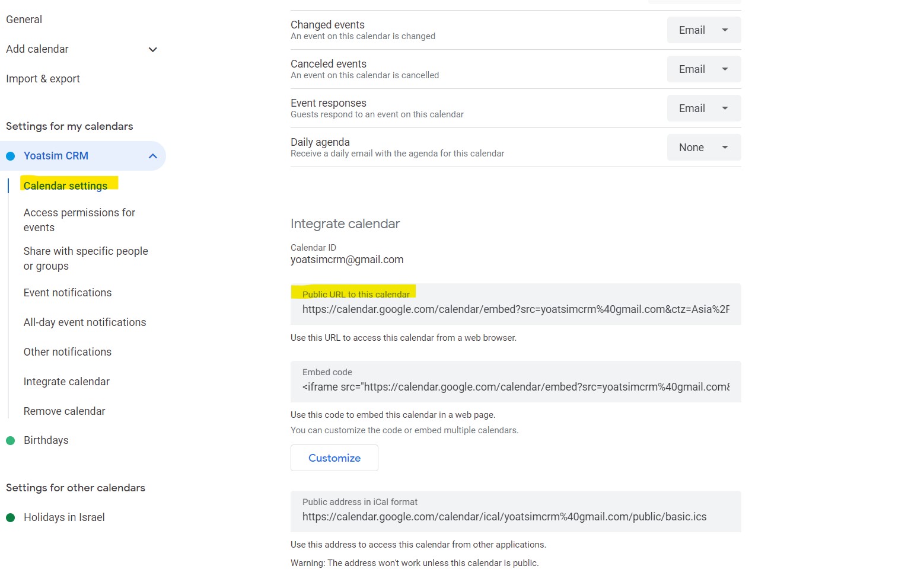924x582 pixels.
Task: Change the Daily agenda None dropdown
Action: coord(704,148)
